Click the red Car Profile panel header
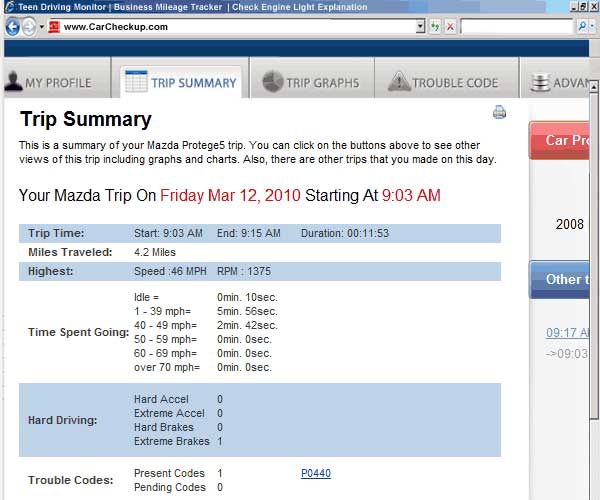The image size is (600, 500). pyautogui.click(x=559, y=140)
